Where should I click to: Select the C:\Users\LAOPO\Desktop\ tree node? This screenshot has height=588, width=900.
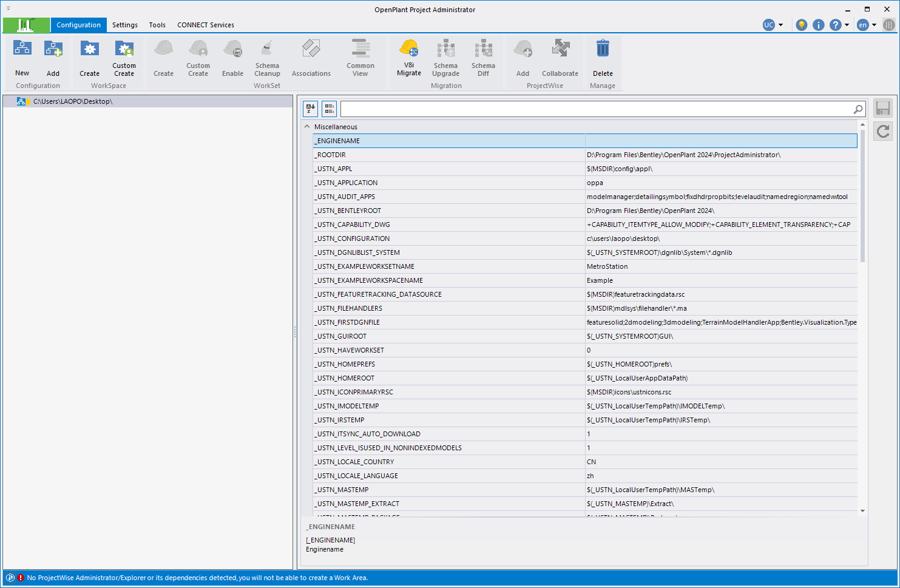73,101
